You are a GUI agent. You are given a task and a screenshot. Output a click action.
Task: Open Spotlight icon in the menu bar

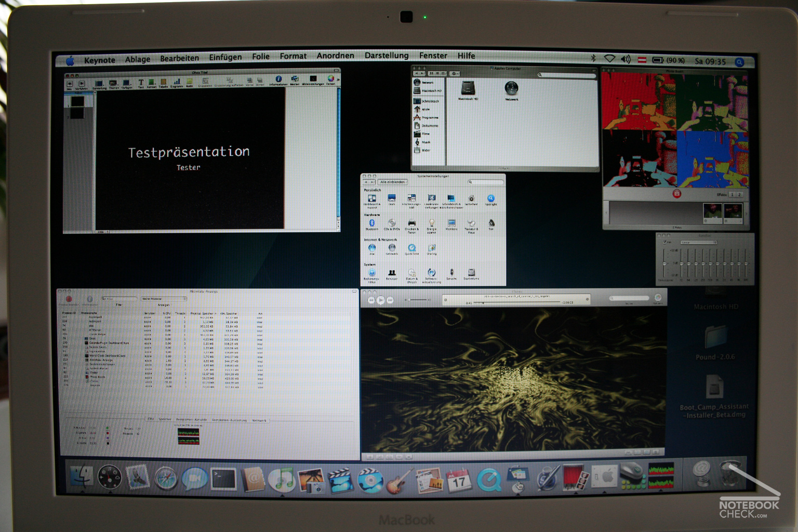[739, 62]
